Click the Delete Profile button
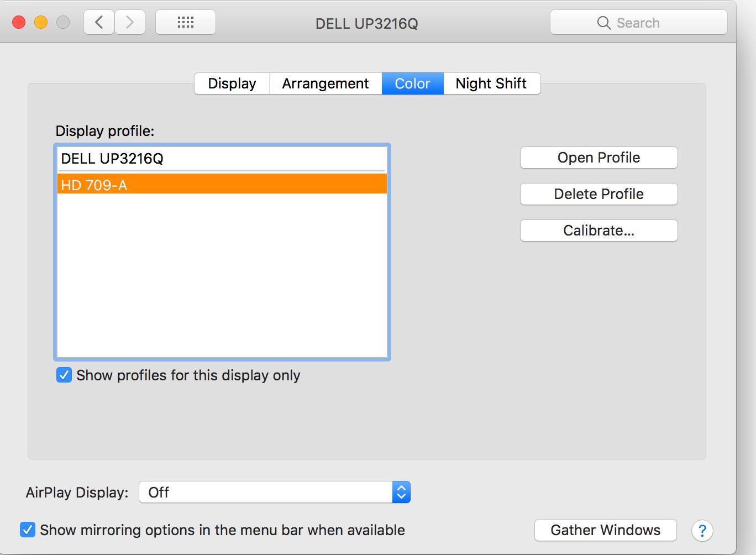This screenshot has height=555, width=756. pyautogui.click(x=599, y=194)
